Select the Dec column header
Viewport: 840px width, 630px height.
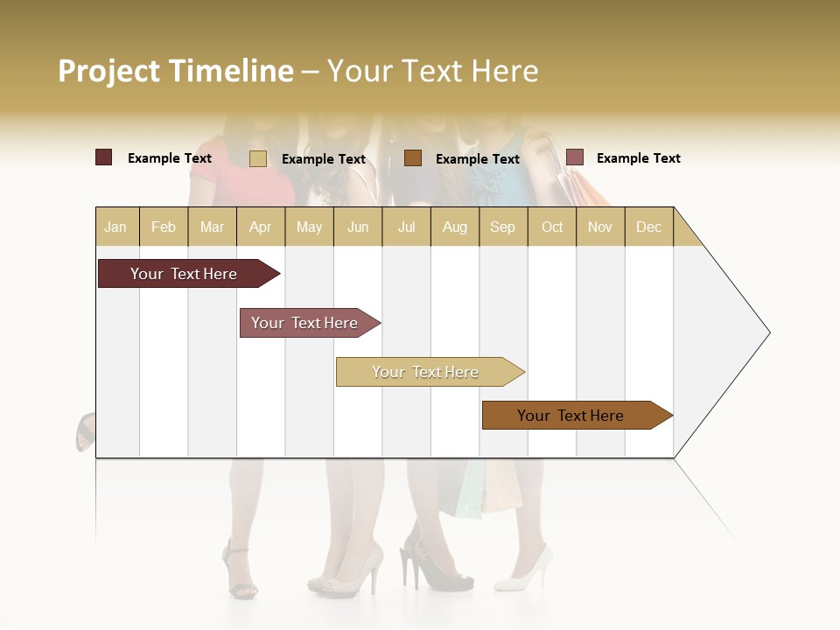coord(649,227)
